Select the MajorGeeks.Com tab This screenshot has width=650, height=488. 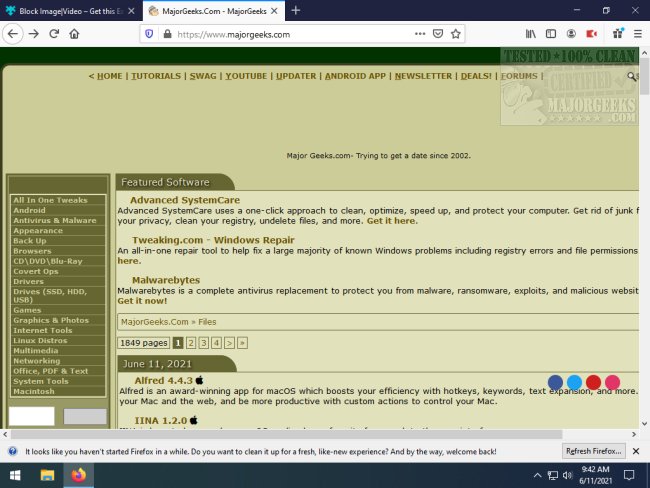214,11
